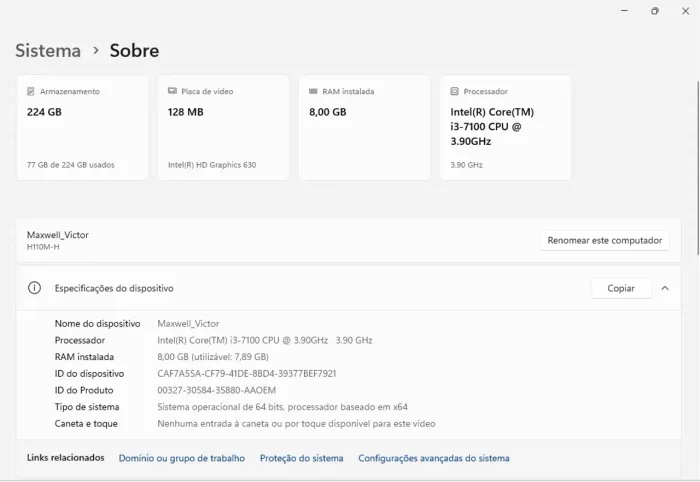
Task: Click the processor chip icon
Action: [454, 91]
